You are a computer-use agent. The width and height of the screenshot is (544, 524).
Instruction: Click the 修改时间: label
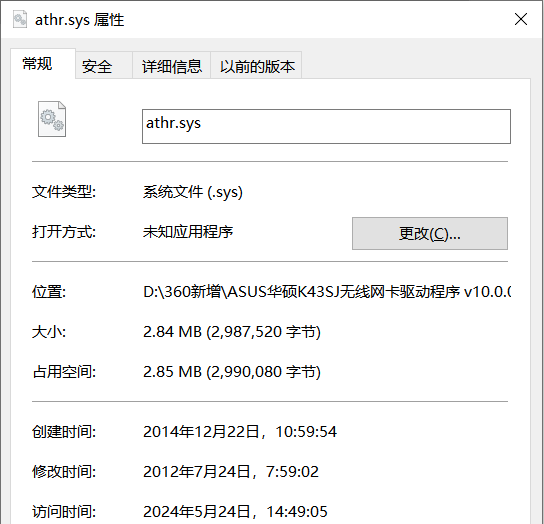click(64, 472)
